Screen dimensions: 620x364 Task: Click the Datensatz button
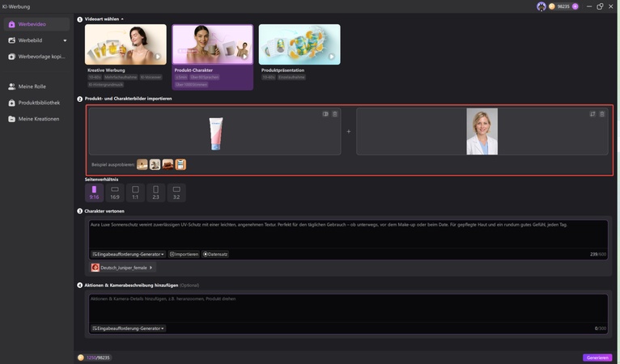[x=215, y=254]
